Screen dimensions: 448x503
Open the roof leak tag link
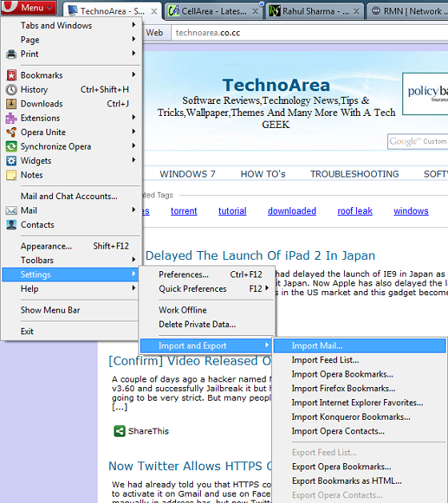(x=355, y=211)
